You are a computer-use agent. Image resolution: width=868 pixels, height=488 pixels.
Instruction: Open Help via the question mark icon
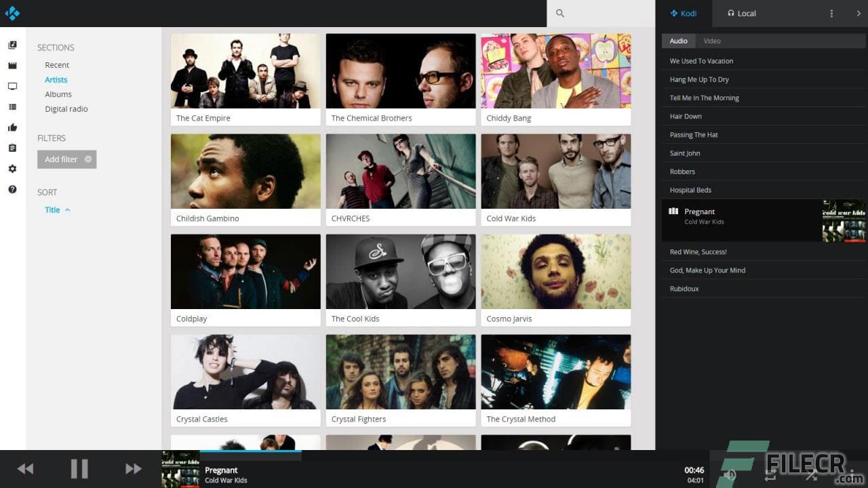[x=12, y=189]
